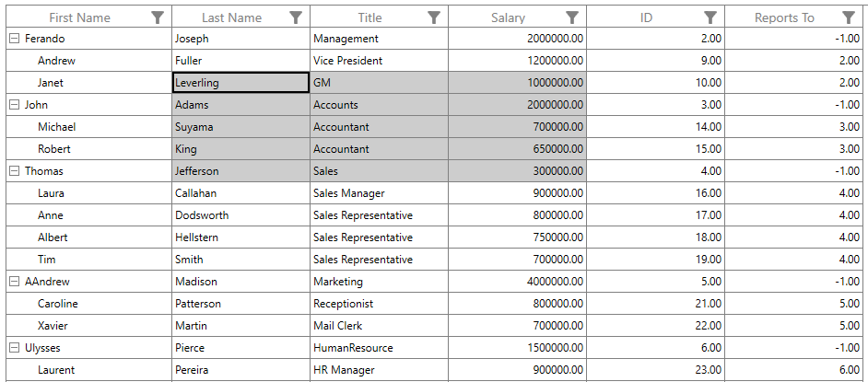
Task: Select the Tim first name cell
Action: click(x=88, y=260)
